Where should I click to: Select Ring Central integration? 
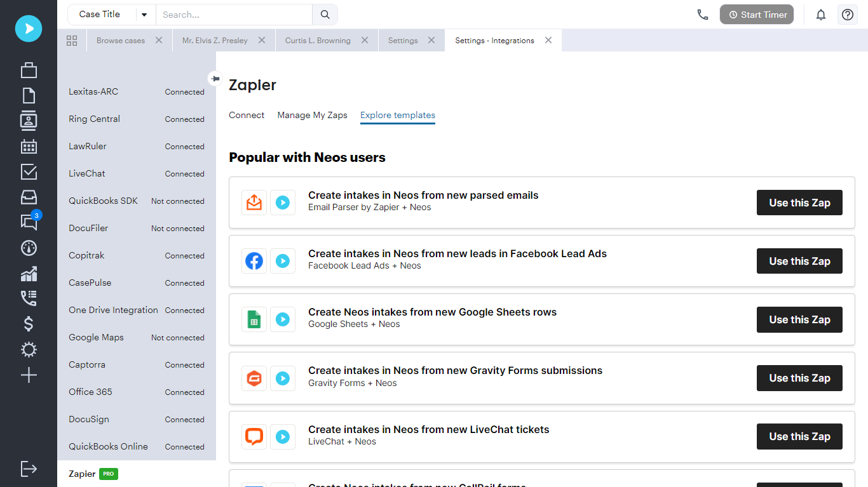point(137,119)
